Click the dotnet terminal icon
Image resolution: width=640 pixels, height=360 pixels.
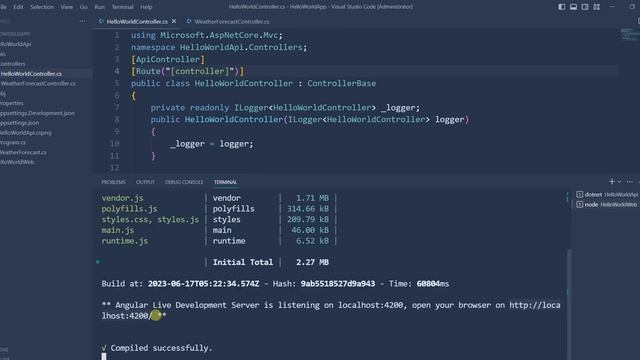580,195
